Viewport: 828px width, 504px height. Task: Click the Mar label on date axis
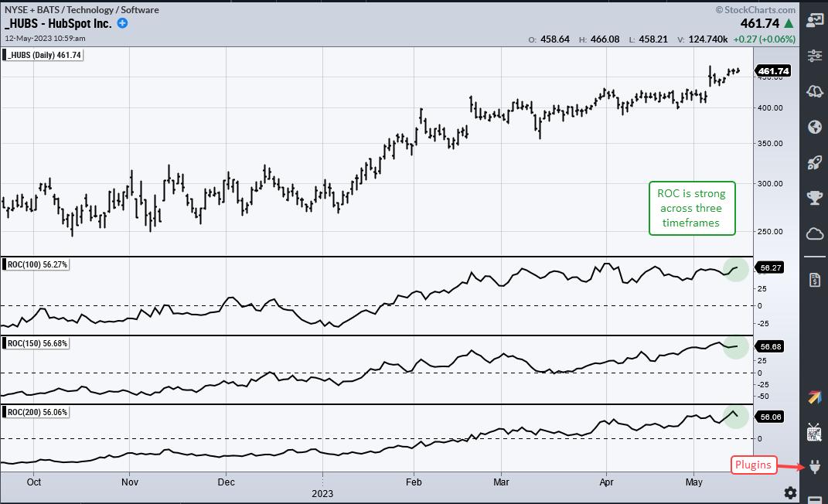[501, 482]
